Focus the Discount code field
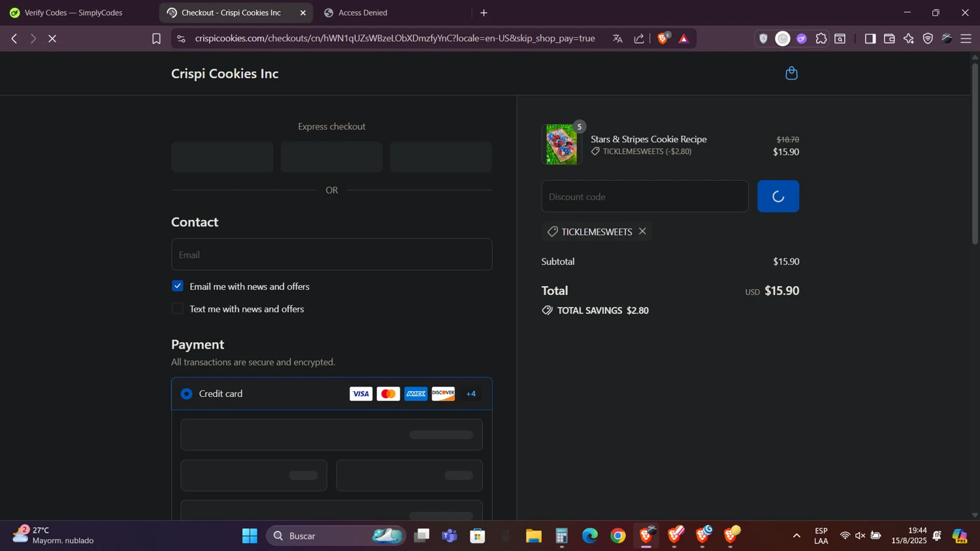This screenshot has height=551, width=980. pos(644,197)
